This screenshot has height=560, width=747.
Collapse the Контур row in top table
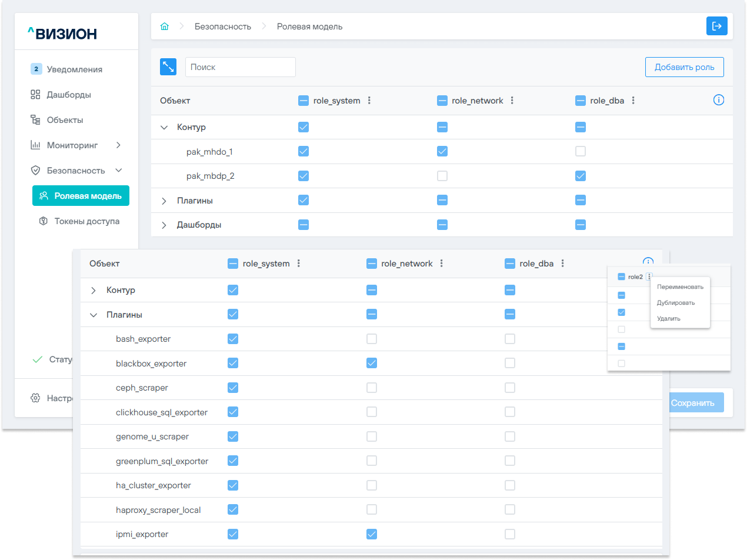pyautogui.click(x=164, y=127)
